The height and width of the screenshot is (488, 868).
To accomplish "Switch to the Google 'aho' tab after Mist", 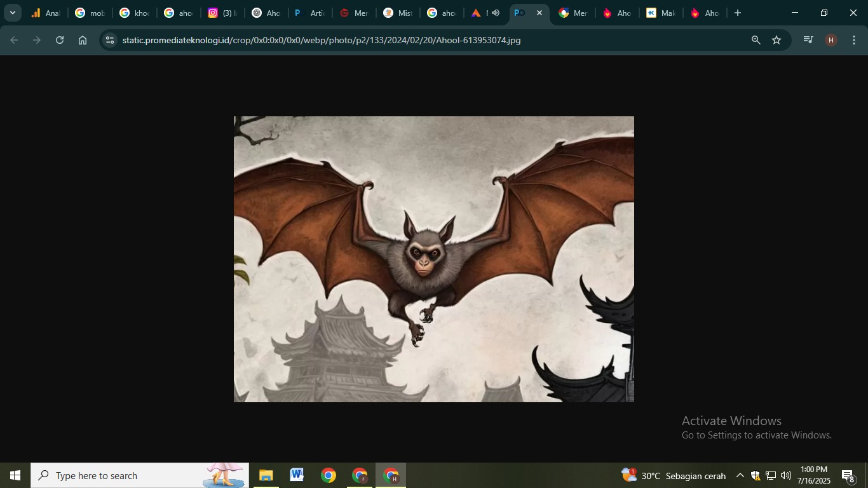I will pyautogui.click(x=442, y=13).
